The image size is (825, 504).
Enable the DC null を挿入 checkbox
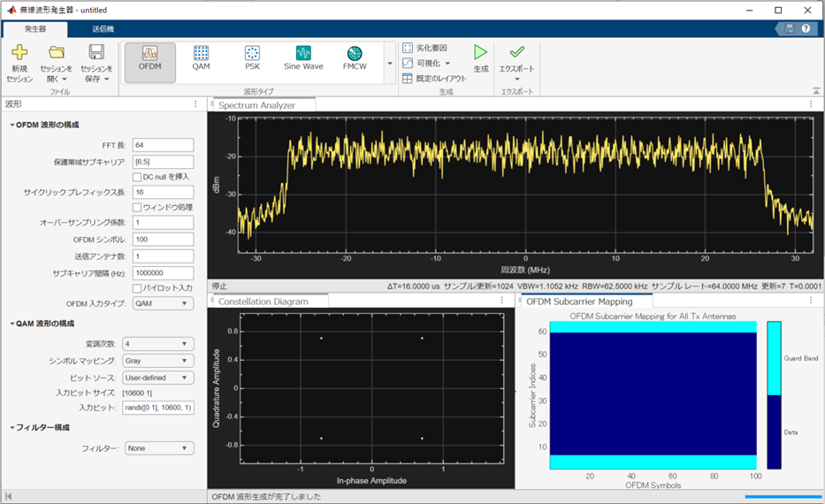(137, 176)
